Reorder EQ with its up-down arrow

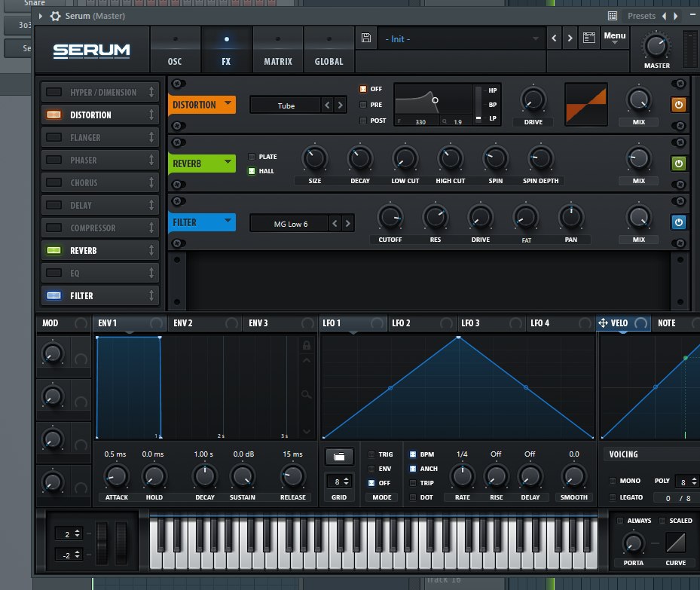151,273
